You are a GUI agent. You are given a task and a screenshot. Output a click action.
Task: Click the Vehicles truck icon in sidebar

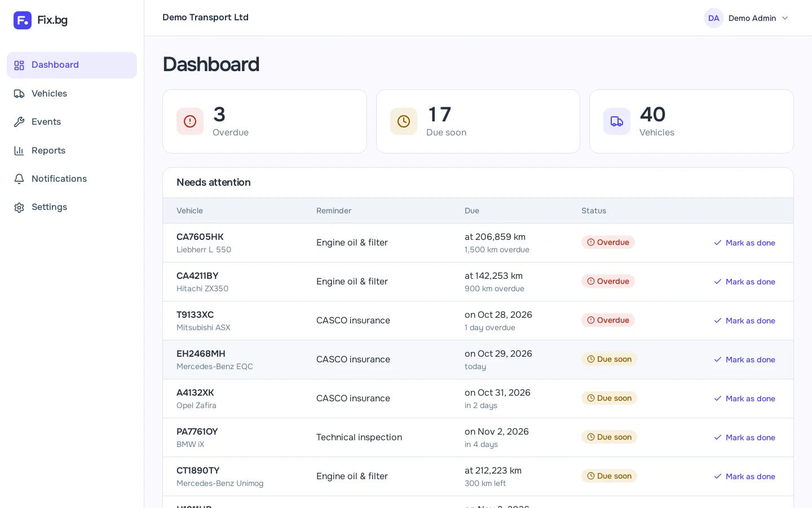[x=19, y=94]
